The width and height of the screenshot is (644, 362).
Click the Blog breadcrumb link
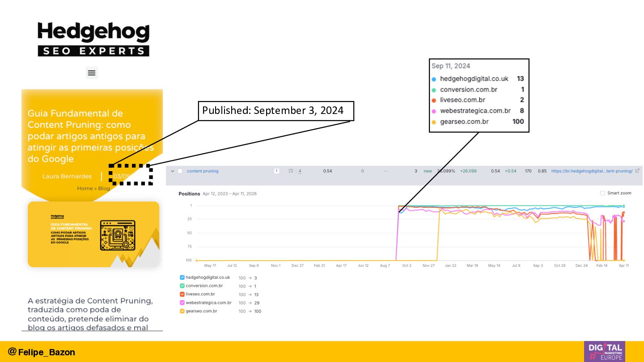point(104,188)
